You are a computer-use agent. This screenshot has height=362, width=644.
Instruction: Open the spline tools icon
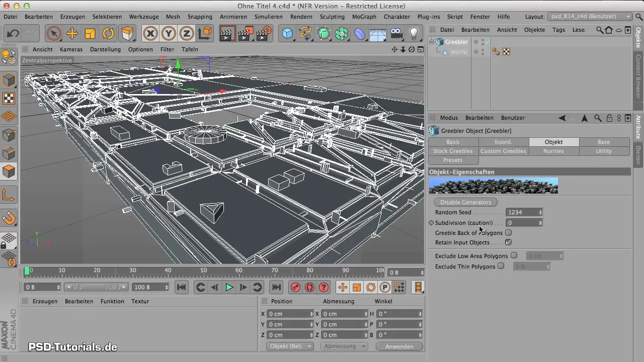pos(305,34)
